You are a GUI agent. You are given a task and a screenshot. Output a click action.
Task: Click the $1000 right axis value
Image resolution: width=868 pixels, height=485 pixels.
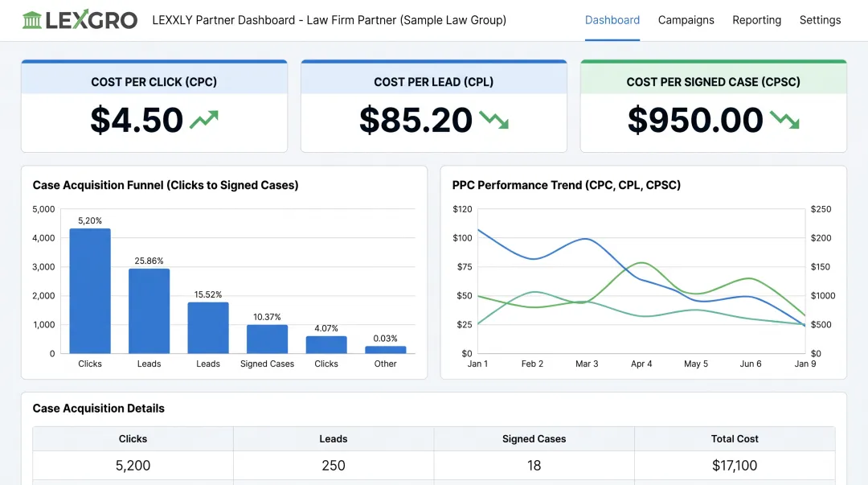[x=823, y=295]
